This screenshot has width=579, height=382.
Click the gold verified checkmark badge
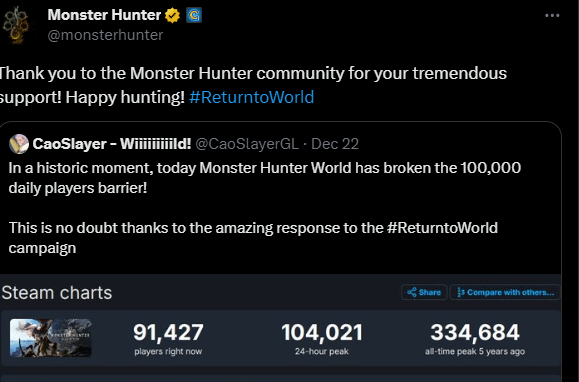(x=172, y=16)
